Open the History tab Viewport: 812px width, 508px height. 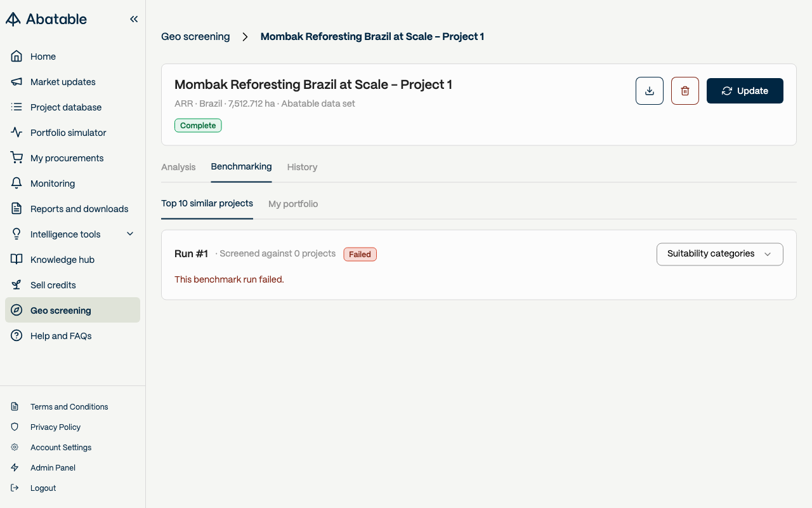click(302, 167)
